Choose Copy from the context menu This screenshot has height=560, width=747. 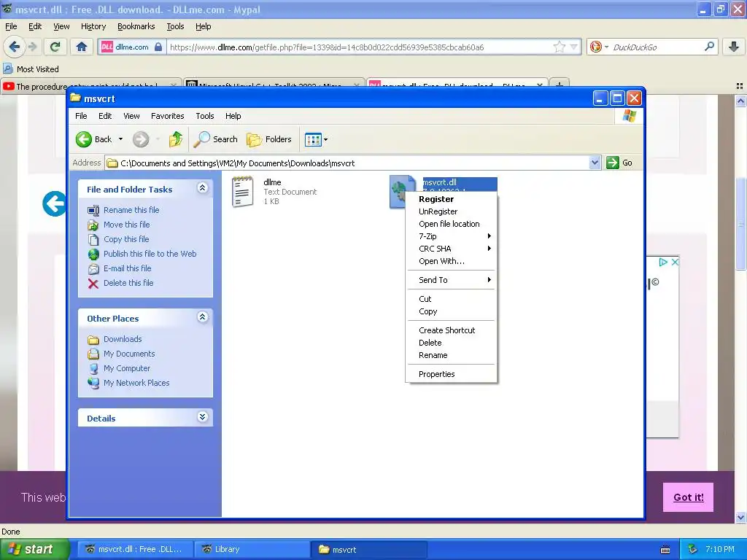pos(451,311)
